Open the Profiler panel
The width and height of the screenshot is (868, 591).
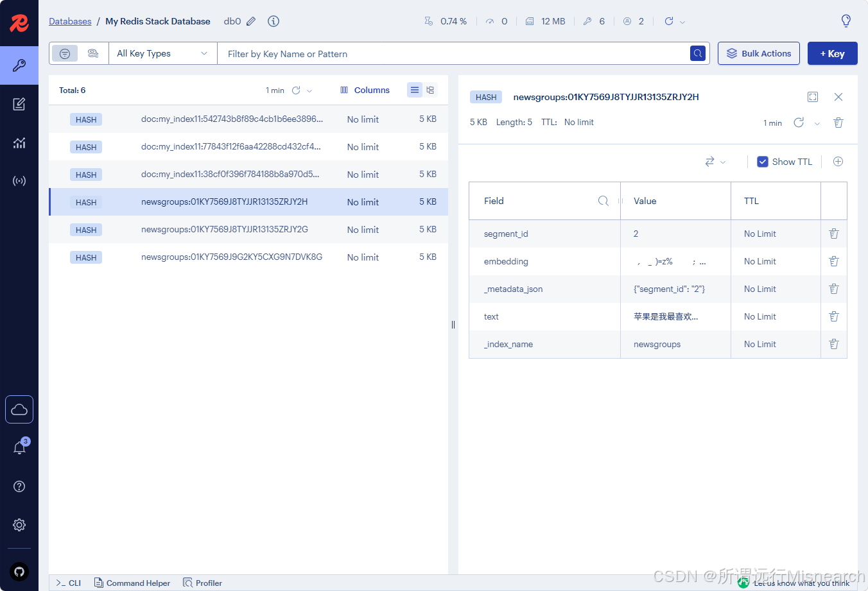coord(203,583)
